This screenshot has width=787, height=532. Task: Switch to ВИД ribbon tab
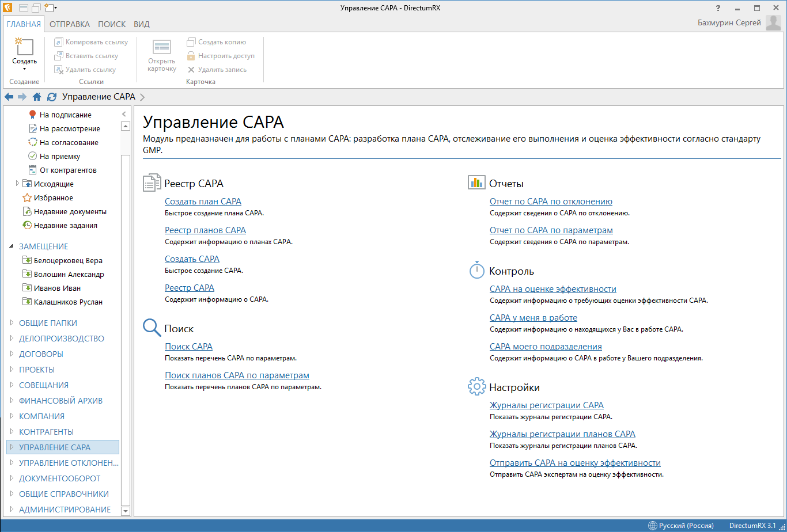click(x=142, y=24)
